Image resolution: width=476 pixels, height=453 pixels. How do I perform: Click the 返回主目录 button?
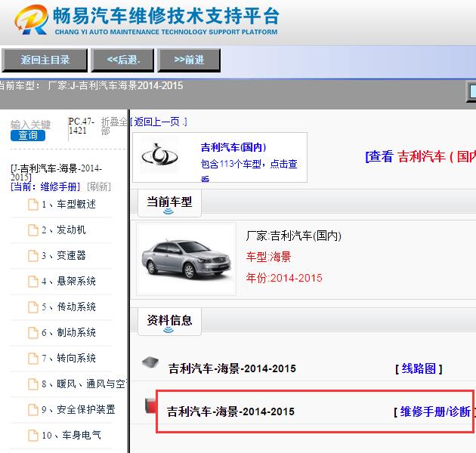pyautogui.click(x=45, y=60)
